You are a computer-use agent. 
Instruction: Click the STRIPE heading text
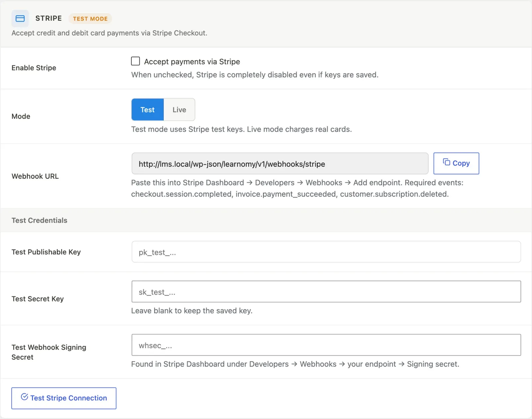pyautogui.click(x=49, y=18)
